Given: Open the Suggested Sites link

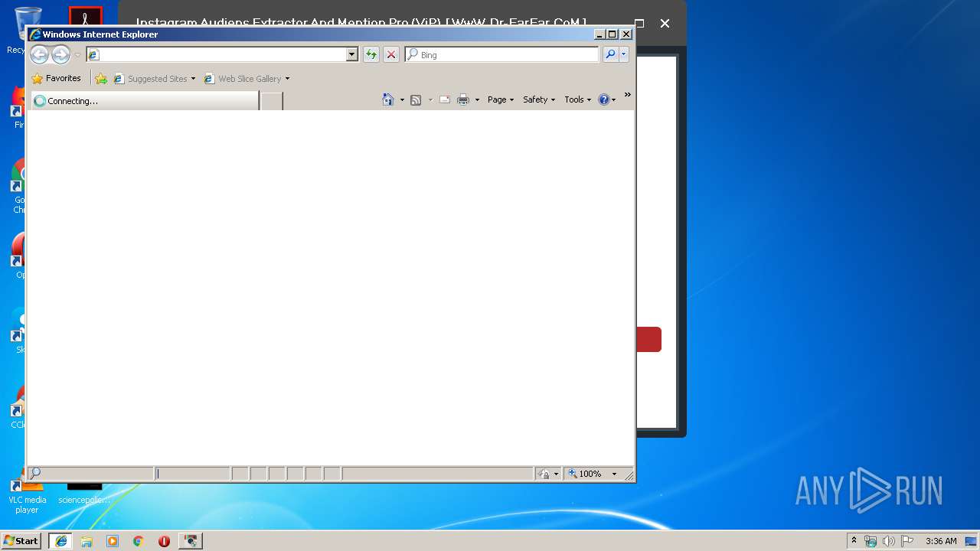Looking at the screenshot, I should (150, 79).
